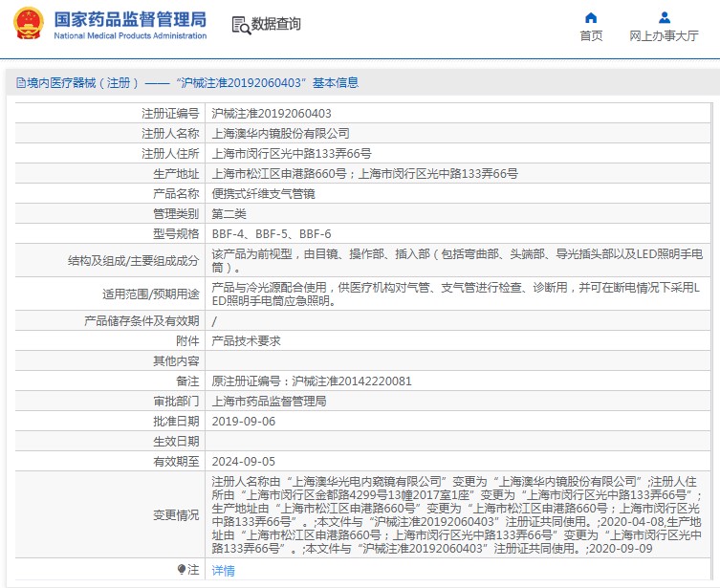Click the 审批部门 row label
The image size is (720, 588).
coord(176,402)
